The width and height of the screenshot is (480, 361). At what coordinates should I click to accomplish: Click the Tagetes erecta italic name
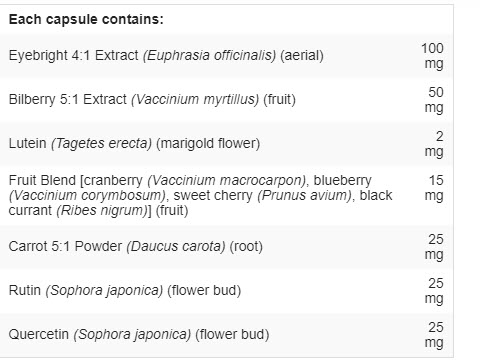tap(101, 143)
